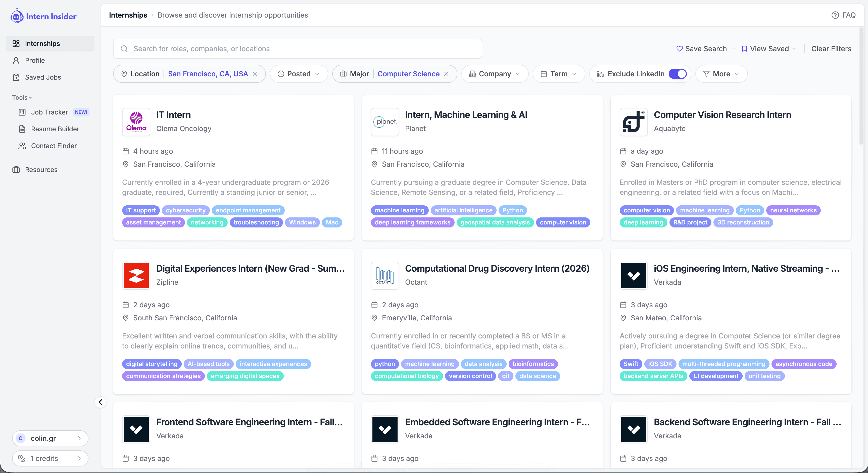Open FAQ help icon

coord(835,15)
